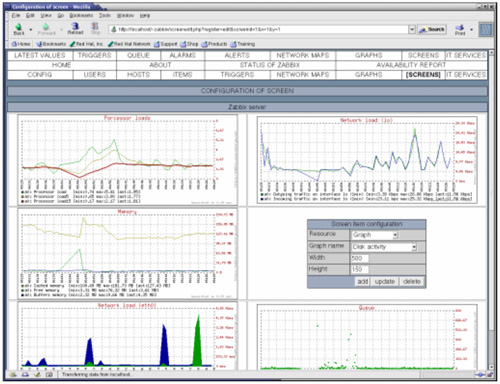Open Mail from the status bar icon
Image resolution: width=500 pixels, height=384 pixels.
coord(25,375)
